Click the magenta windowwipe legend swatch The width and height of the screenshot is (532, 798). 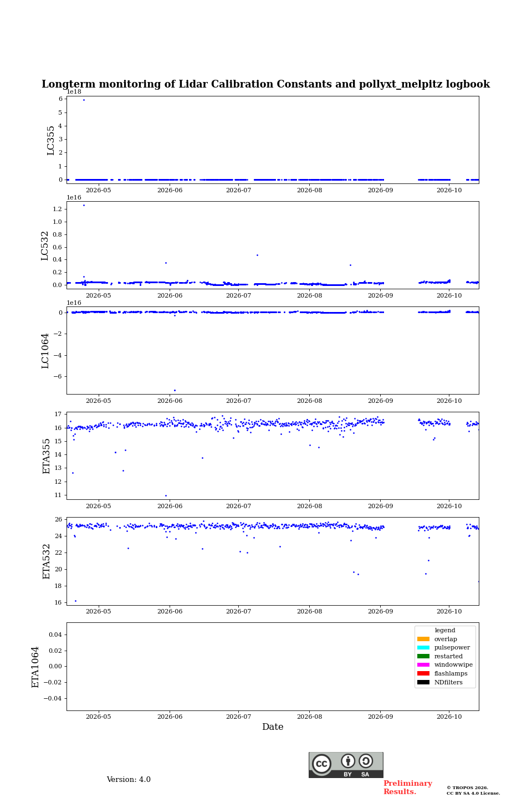point(423,665)
